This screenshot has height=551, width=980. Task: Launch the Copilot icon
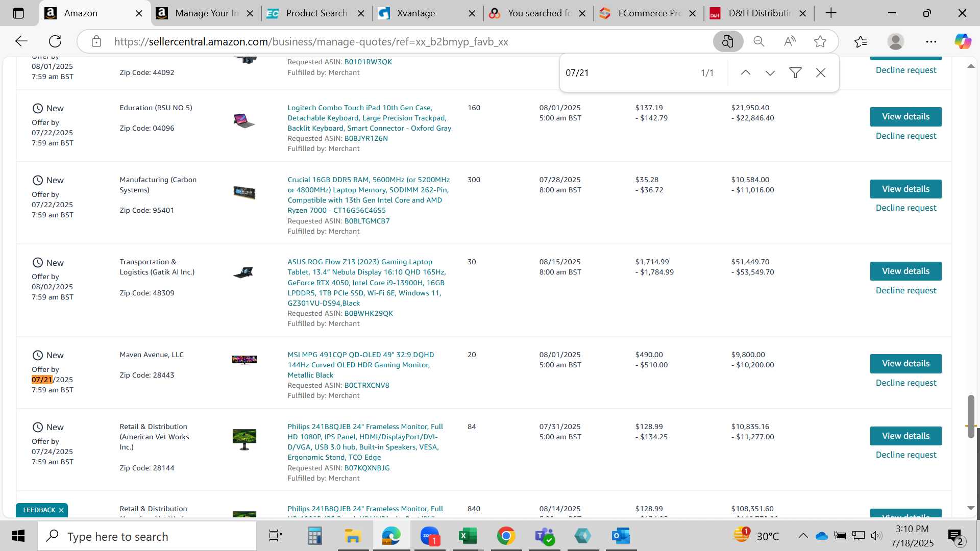963,41
